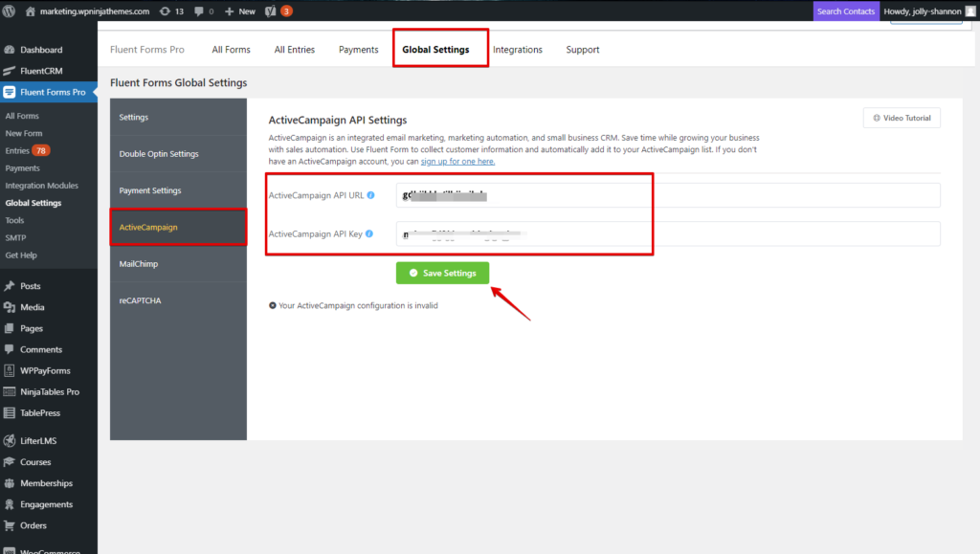
Task: Click the Search Contacts button
Action: (x=846, y=11)
